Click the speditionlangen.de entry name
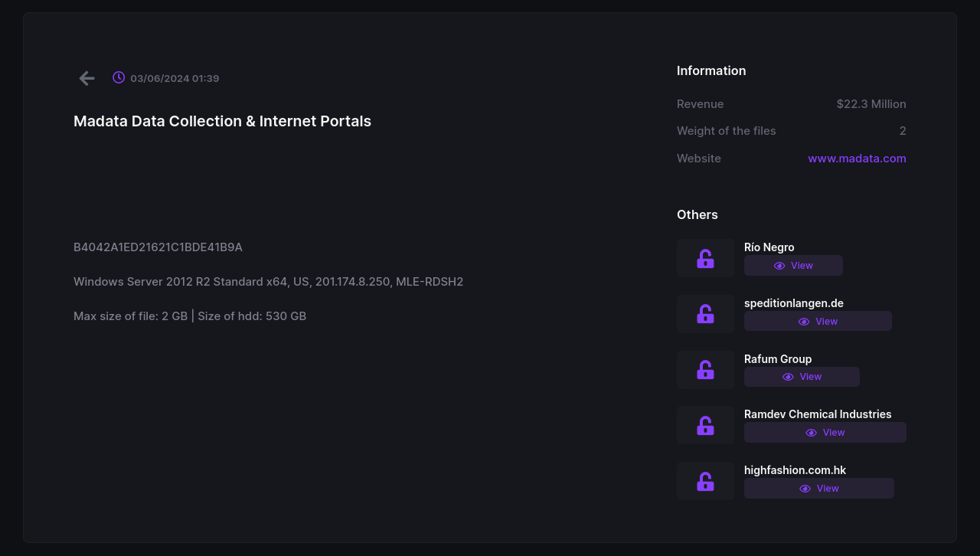Image resolution: width=980 pixels, height=556 pixels. (x=793, y=303)
